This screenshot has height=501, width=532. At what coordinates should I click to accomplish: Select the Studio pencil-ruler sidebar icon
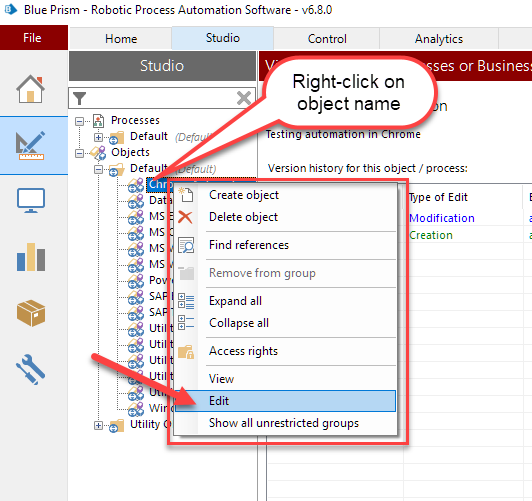[x=30, y=146]
